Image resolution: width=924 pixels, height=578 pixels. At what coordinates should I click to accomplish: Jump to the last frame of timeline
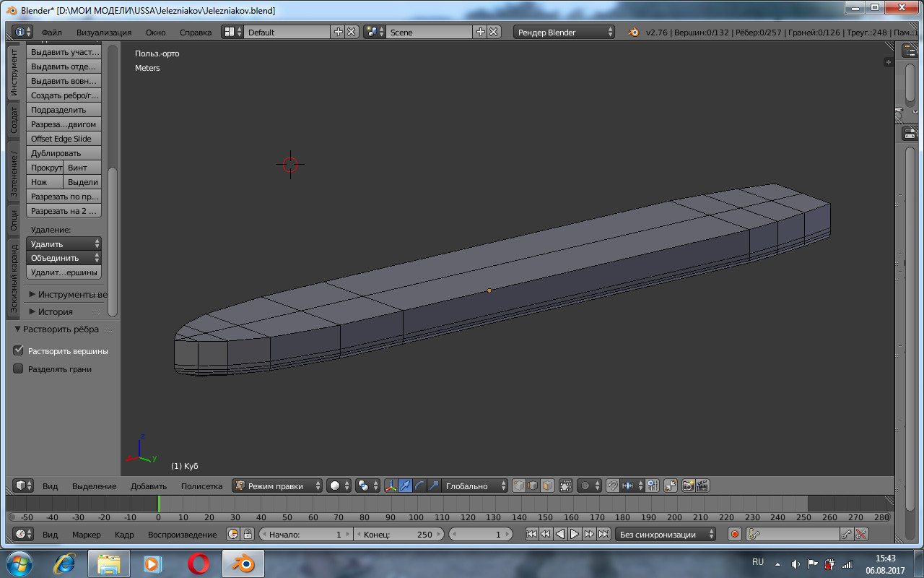point(603,535)
